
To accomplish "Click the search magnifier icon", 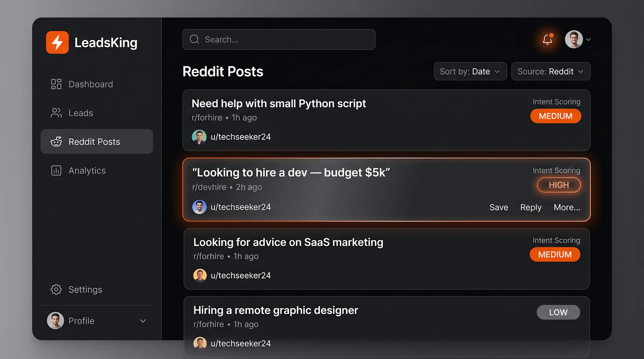I will [194, 39].
